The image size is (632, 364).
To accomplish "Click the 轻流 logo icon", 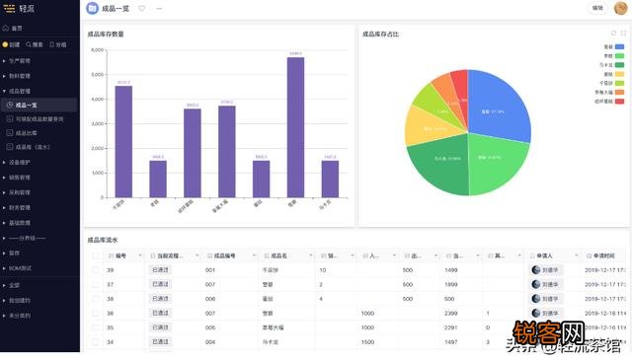I will (9, 8).
